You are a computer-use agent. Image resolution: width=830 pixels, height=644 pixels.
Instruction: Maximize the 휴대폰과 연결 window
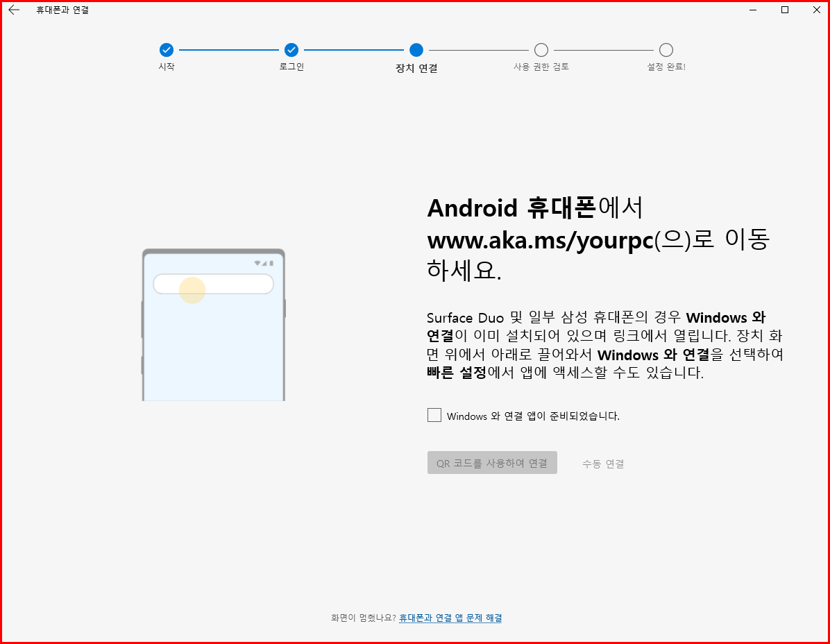coord(784,10)
